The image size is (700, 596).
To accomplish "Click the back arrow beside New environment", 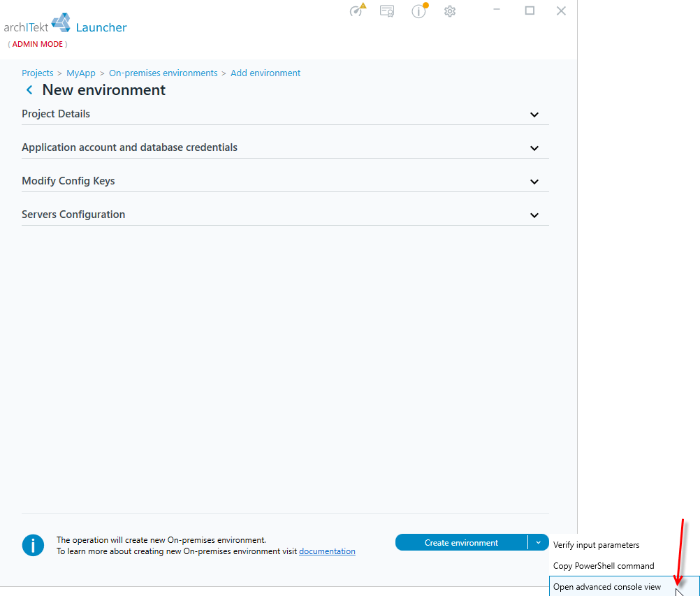I will point(29,90).
